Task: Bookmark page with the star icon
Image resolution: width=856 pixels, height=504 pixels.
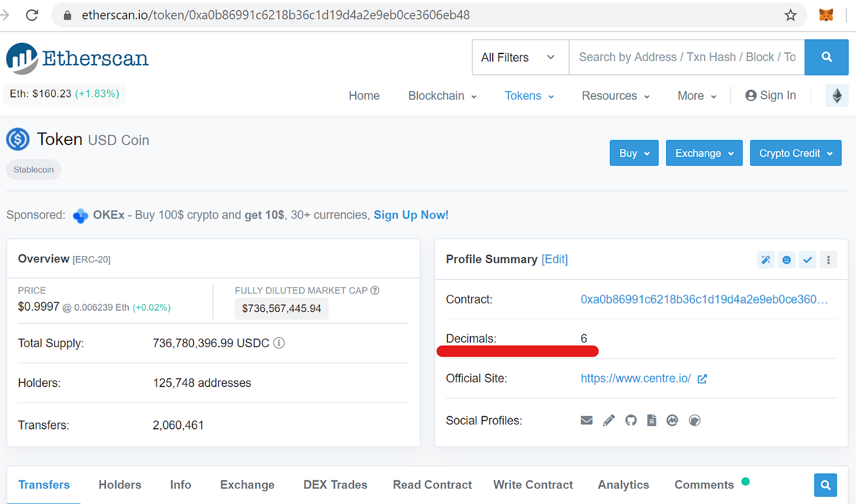Action: tap(790, 15)
